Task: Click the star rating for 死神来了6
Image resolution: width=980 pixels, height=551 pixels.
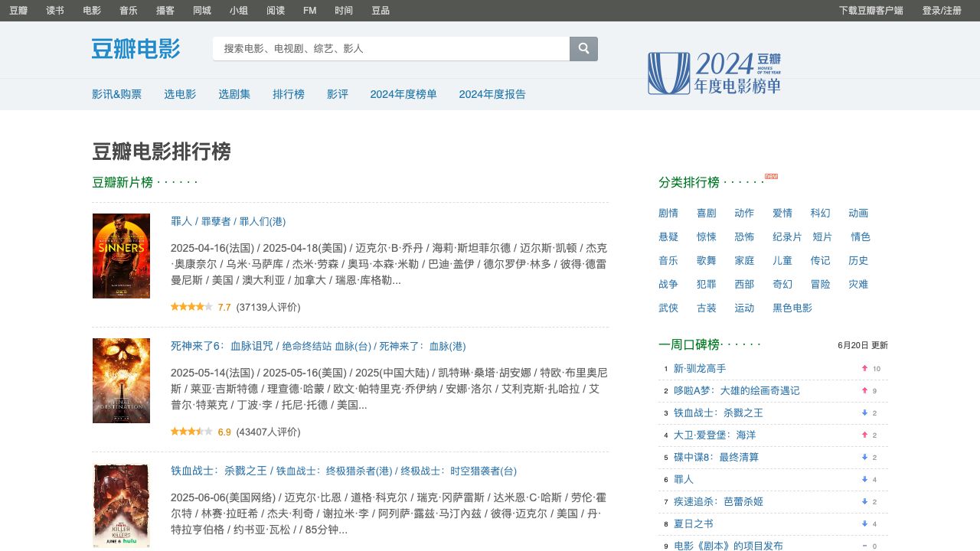Action: coord(191,432)
